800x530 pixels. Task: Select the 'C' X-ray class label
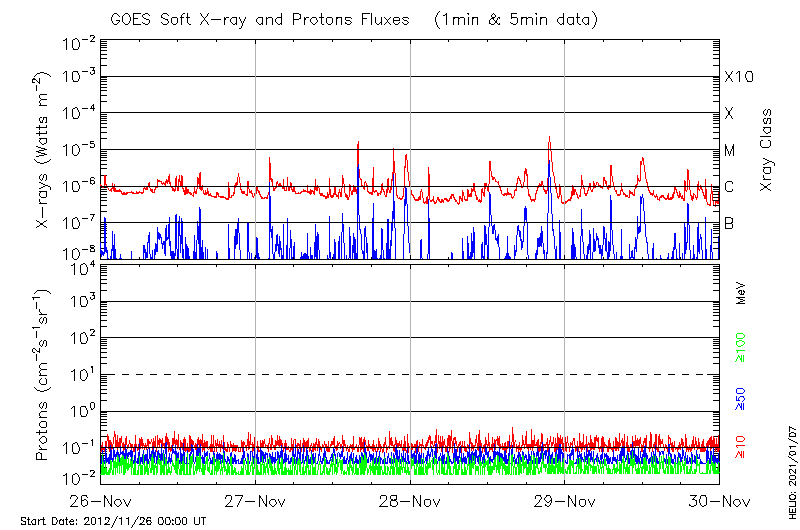tap(729, 187)
